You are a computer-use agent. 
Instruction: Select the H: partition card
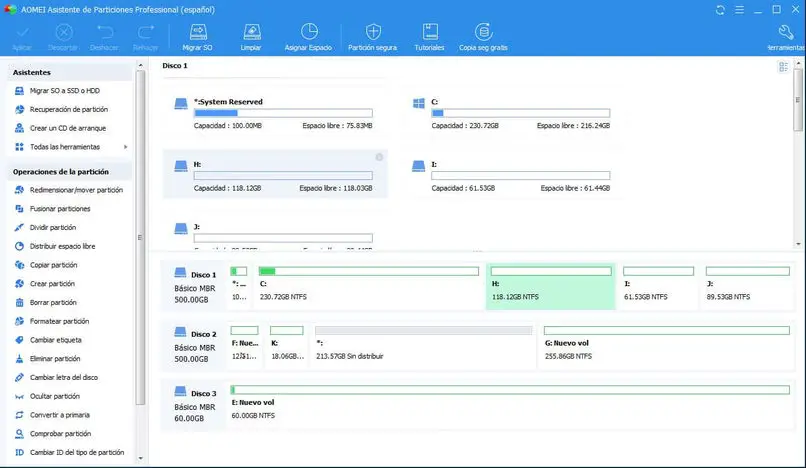[275, 174]
